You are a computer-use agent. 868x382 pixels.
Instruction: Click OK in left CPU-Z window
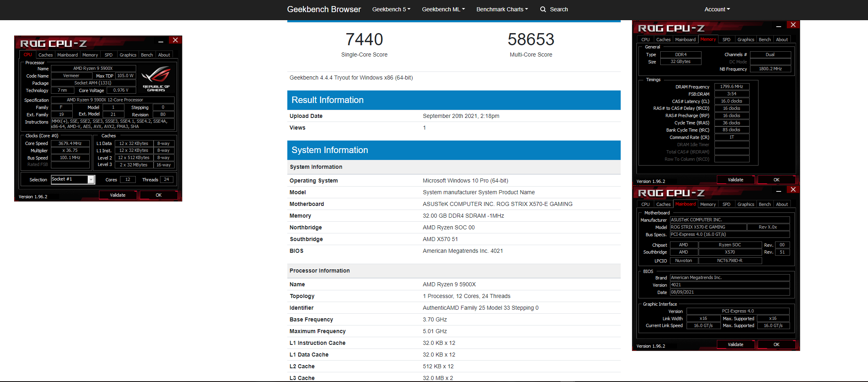click(x=159, y=195)
